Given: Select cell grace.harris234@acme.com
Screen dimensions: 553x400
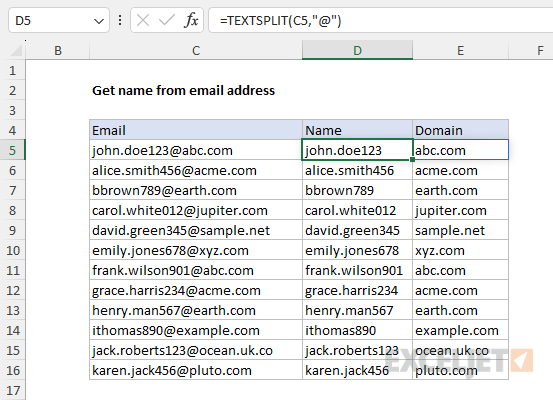Looking at the screenshot, I should point(196,290).
